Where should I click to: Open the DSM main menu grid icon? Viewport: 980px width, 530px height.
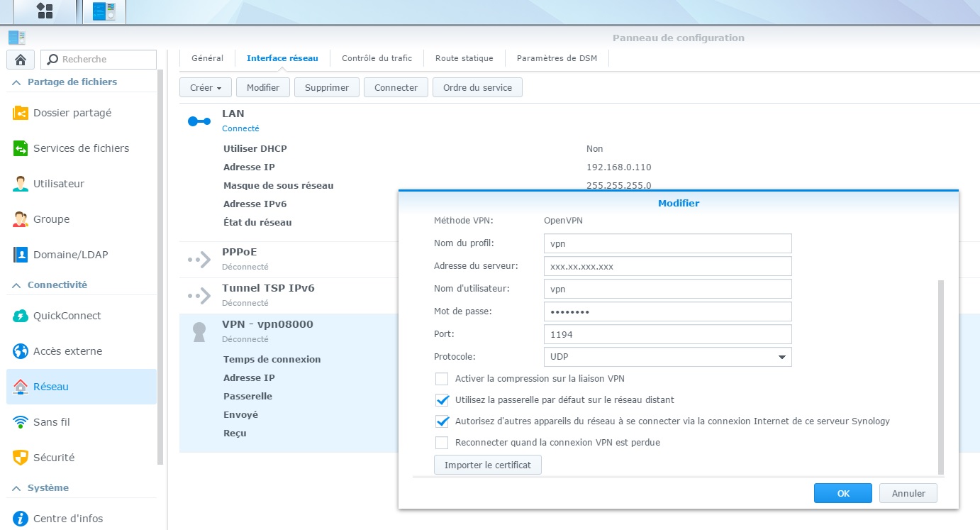(x=45, y=11)
